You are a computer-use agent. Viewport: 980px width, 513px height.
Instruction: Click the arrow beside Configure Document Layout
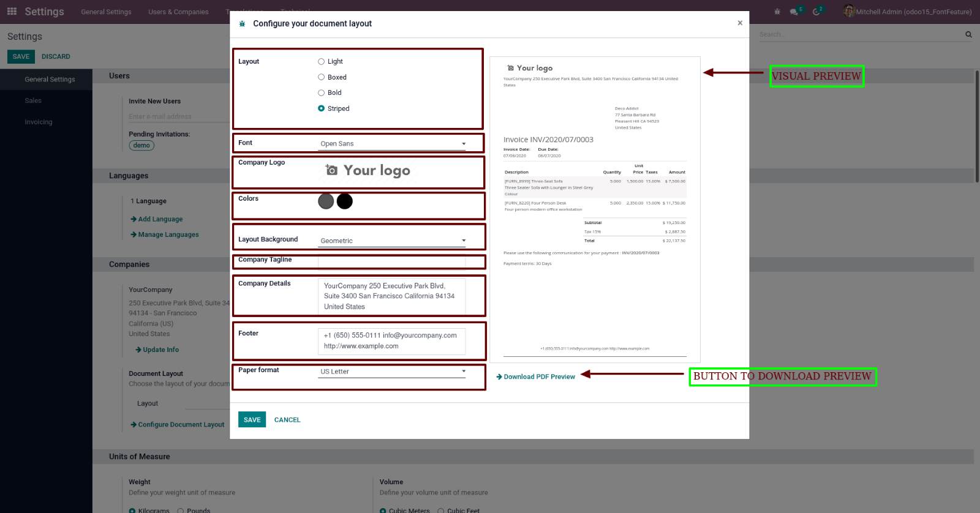(134, 424)
